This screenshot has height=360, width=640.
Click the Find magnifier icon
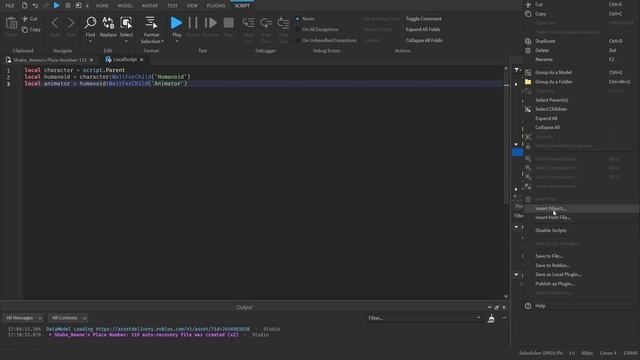[x=90, y=23]
